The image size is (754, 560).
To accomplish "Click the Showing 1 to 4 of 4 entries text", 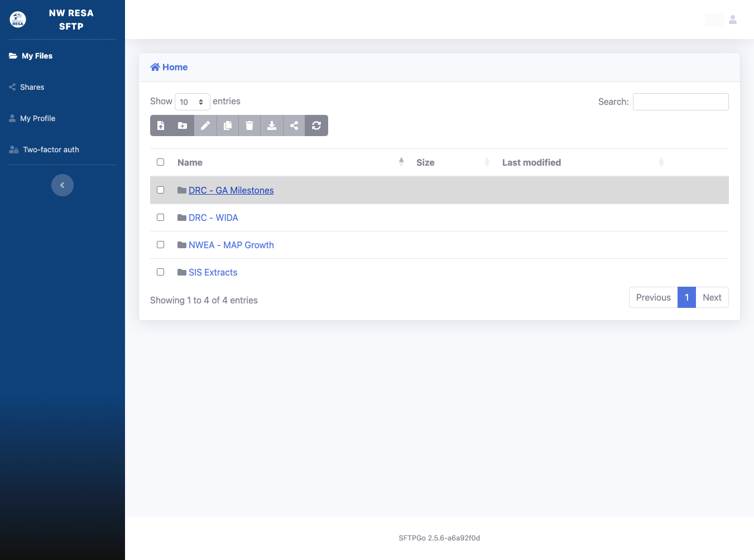I will pyautogui.click(x=204, y=300).
